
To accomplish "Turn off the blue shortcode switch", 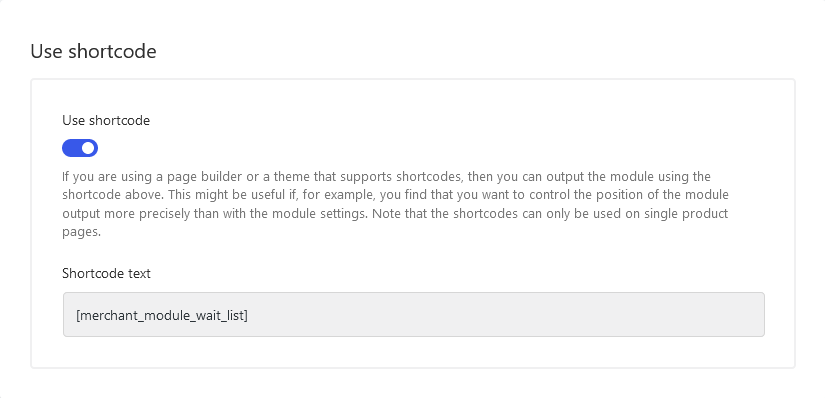I will (x=80, y=148).
